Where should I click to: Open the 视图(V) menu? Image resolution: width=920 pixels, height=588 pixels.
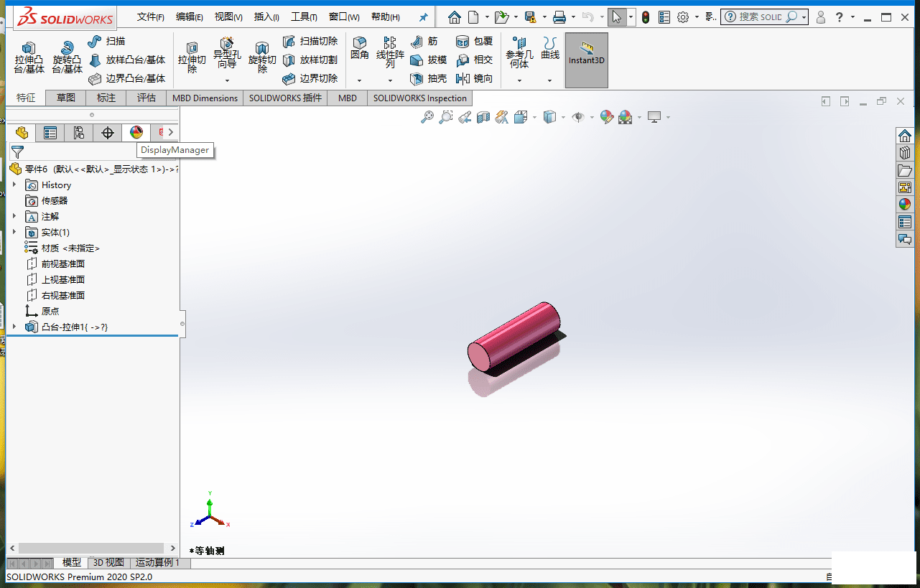[228, 17]
